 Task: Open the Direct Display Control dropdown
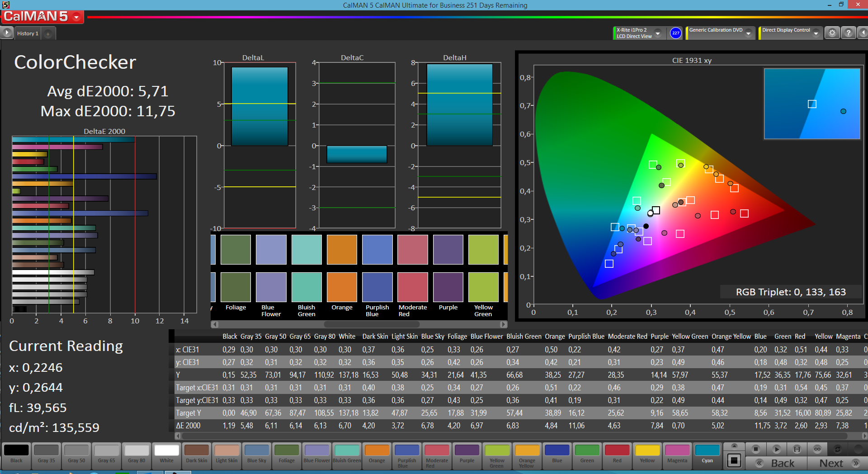pyautogui.click(x=816, y=33)
